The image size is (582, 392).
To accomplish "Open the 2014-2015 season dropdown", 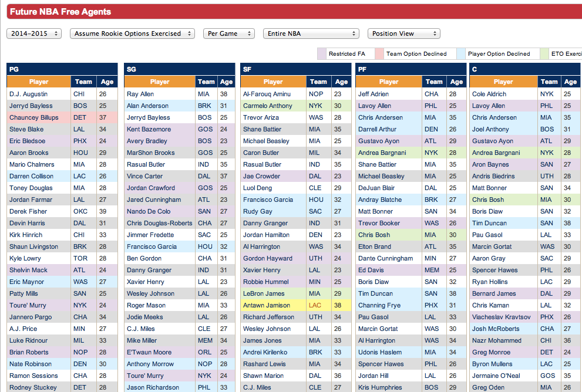I will click(34, 33).
